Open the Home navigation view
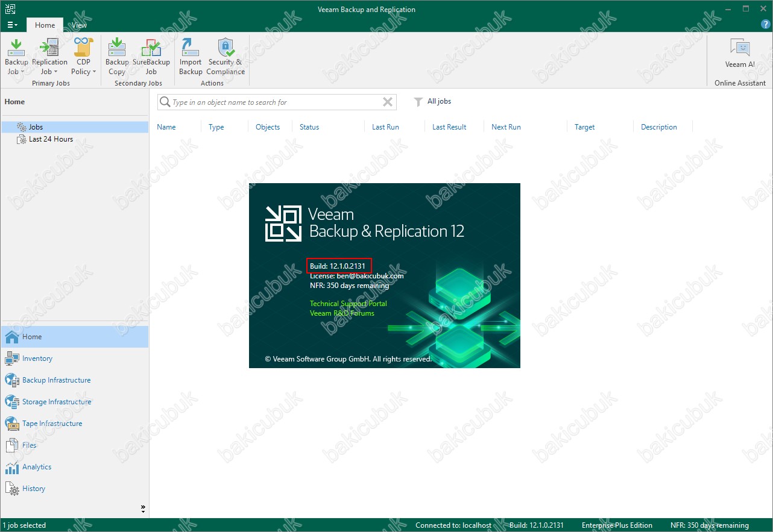773x532 pixels. point(75,337)
